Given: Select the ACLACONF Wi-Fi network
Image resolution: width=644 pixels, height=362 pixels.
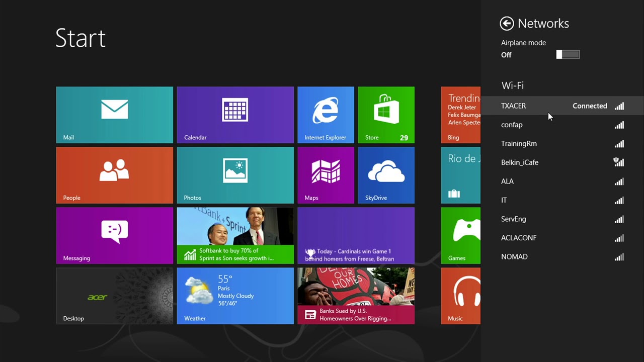Looking at the screenshot, I should [562, 238].
